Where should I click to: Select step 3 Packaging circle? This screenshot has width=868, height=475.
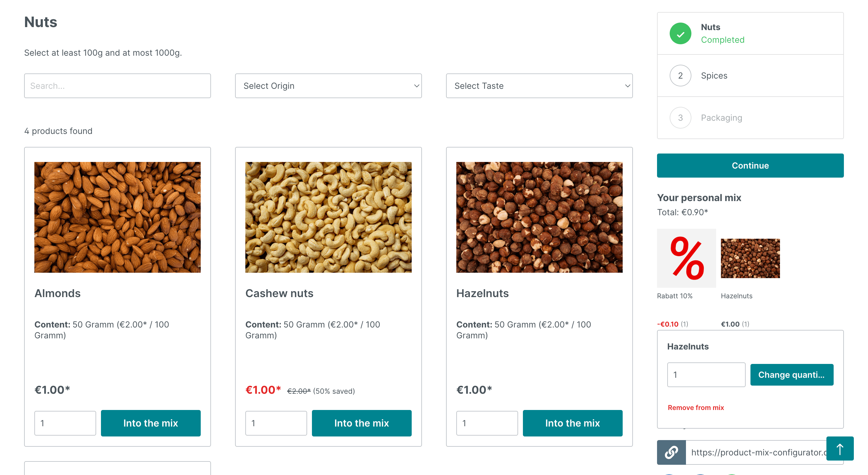click(x=680, y=118)
